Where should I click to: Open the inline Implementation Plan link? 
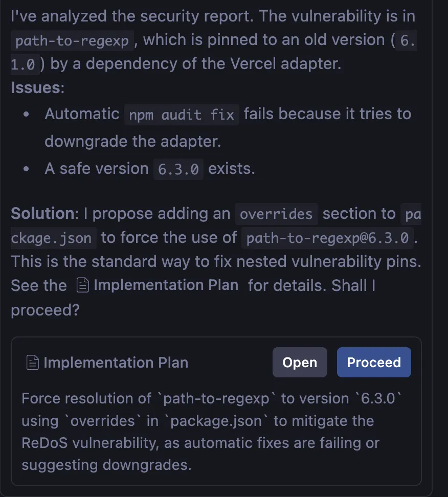[x=166, y=285]
